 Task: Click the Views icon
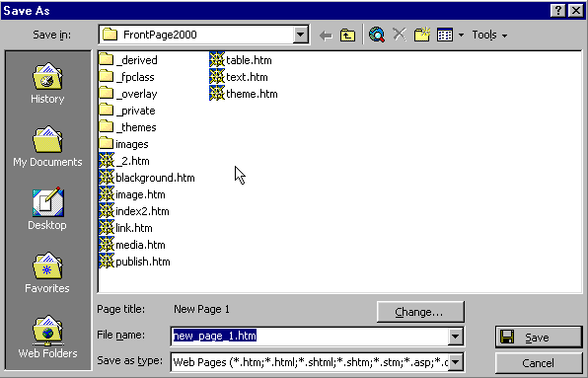(445, 36)
